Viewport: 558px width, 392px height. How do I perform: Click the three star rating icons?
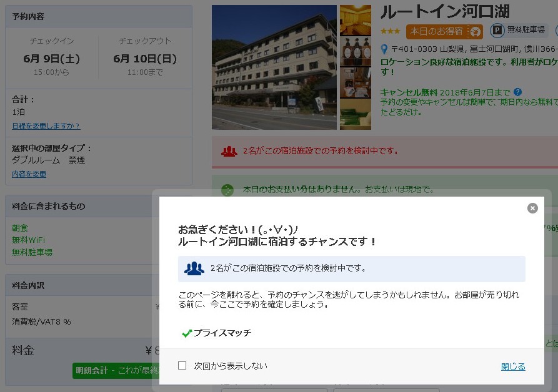coord(391,31)
